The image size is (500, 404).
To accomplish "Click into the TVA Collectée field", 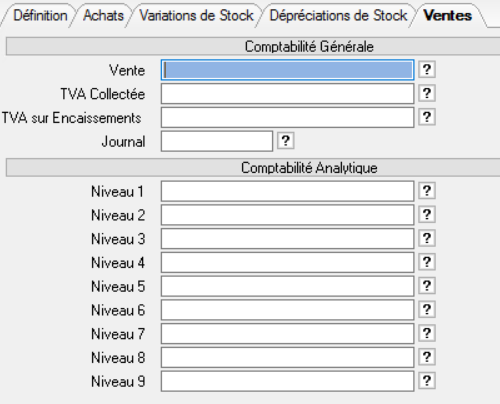I will tap(288, 94).
